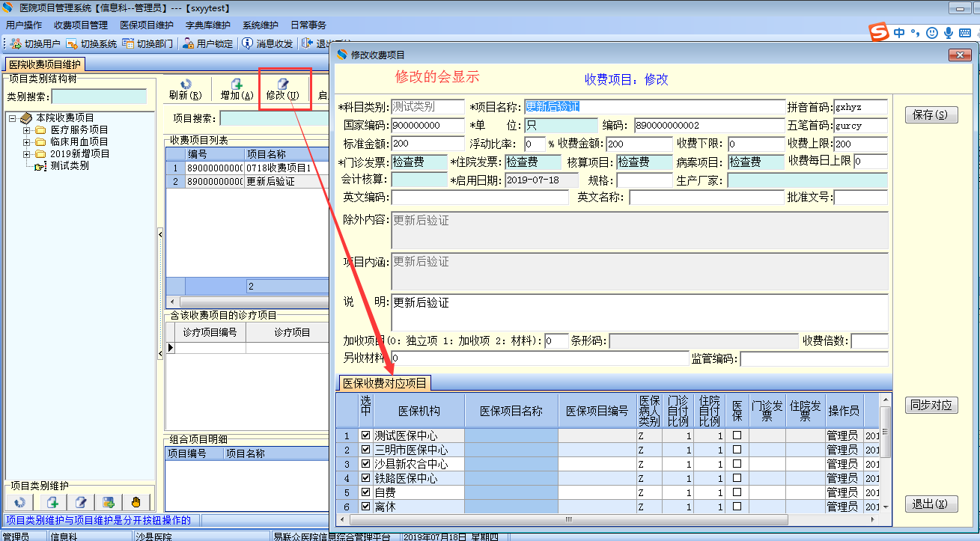The width and height of the screenshot is (980, 541).
Task: Open 消息收发 messaging icon
Action: 247,44
